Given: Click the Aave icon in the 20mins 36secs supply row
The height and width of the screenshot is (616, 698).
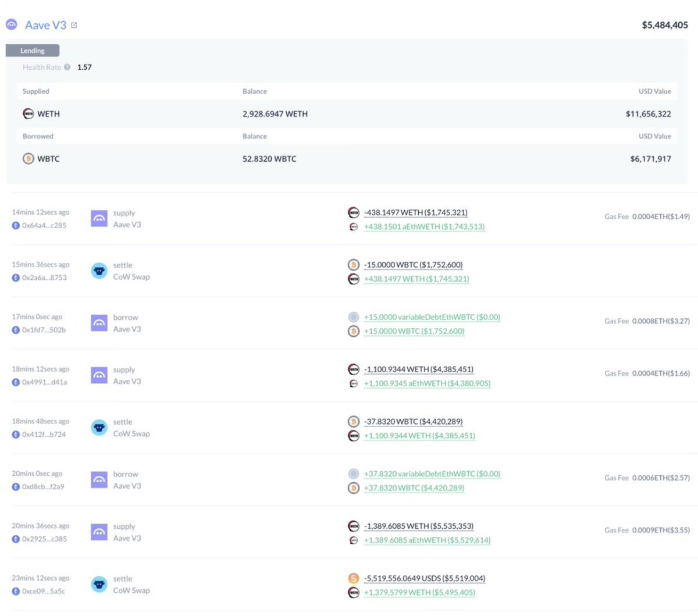Looking at the screenshot, I should click(x=99, y=532).
